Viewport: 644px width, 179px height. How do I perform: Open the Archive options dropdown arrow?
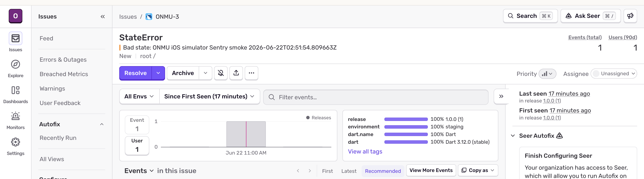205,73
